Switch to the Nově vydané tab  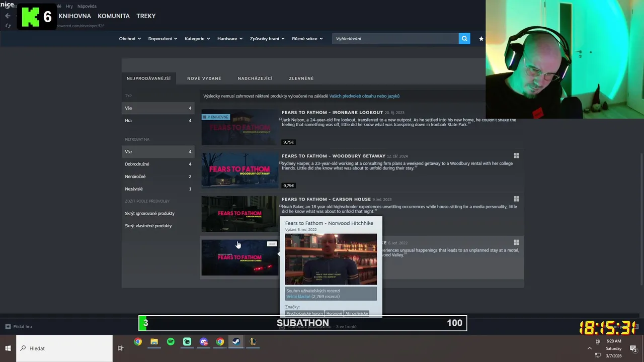point(204,78)
